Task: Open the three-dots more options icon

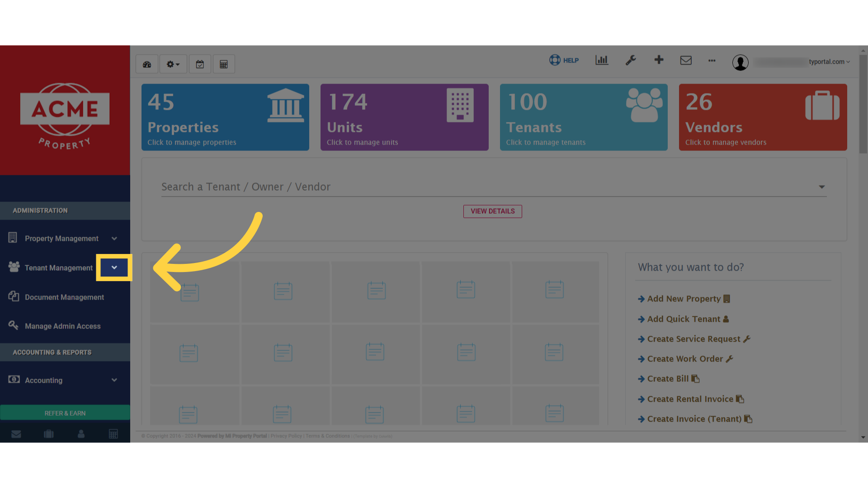Action: click(712, 61)
